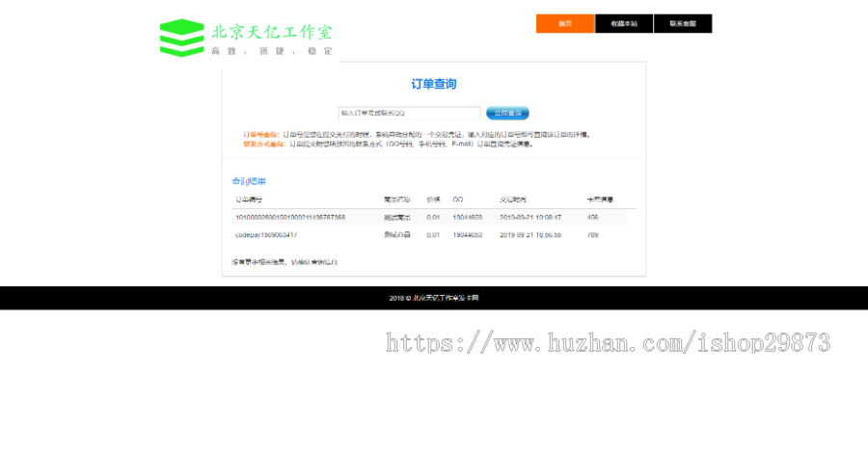This screenshot has height=453, width=868.
Task: Click QQ number in the codepay1569063417 row
Action: tap(467, 234)
